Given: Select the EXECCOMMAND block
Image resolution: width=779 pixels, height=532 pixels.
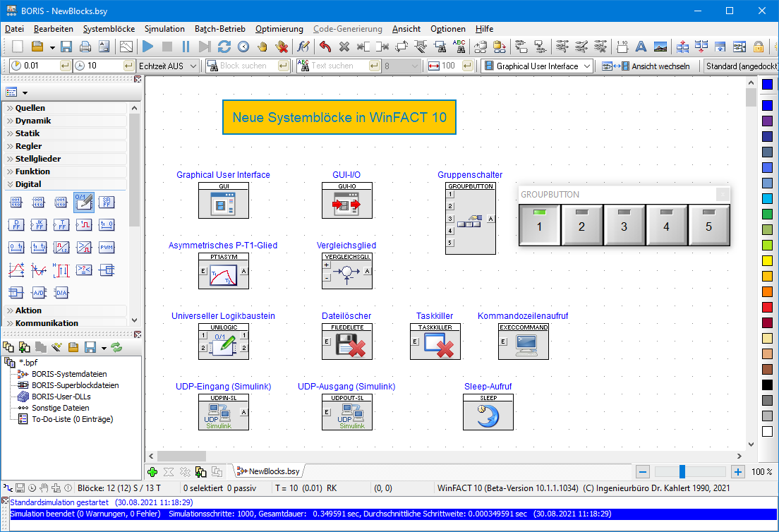Looking at the screenshot, I should 523,341.
